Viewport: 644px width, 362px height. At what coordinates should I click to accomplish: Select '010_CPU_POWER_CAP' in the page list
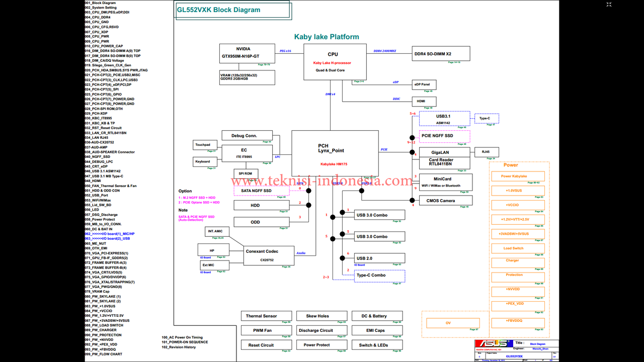point(104,46)
